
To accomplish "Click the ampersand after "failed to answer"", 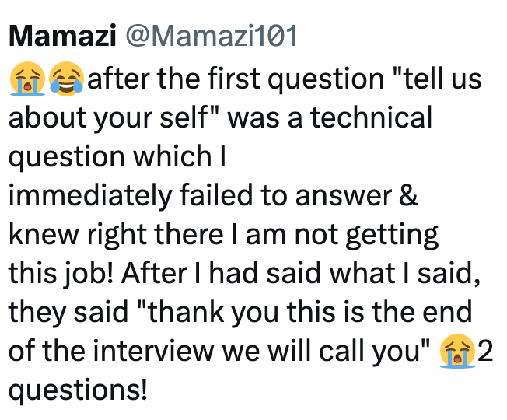I will click(x=409, y=195).
